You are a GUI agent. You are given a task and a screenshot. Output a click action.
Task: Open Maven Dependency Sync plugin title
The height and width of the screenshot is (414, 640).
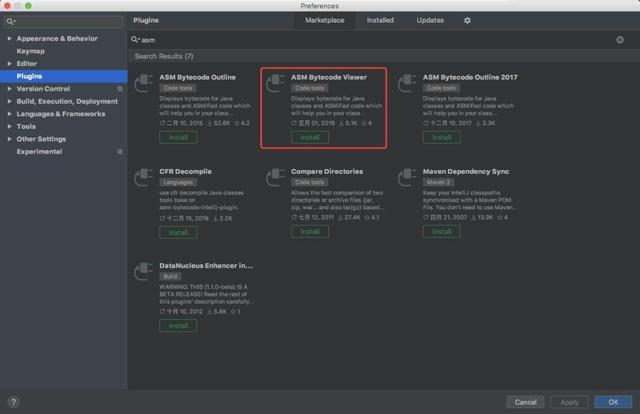tap(466, 171)
